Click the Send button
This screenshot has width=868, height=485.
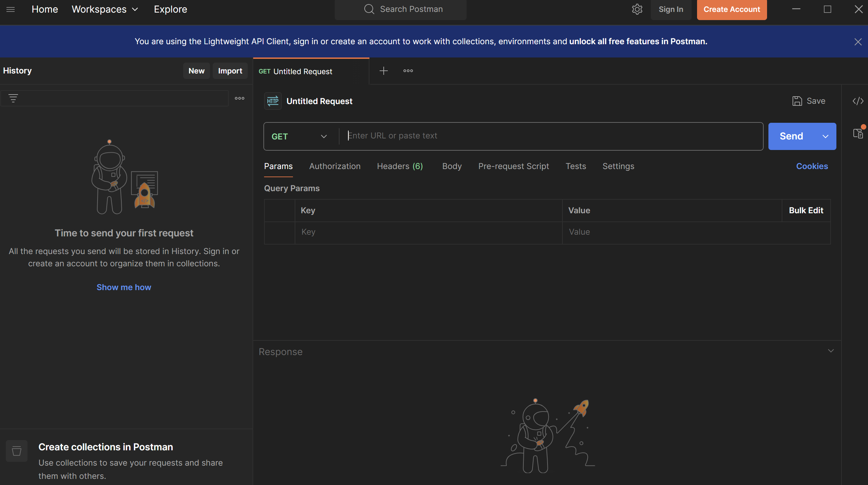point(791,136)
